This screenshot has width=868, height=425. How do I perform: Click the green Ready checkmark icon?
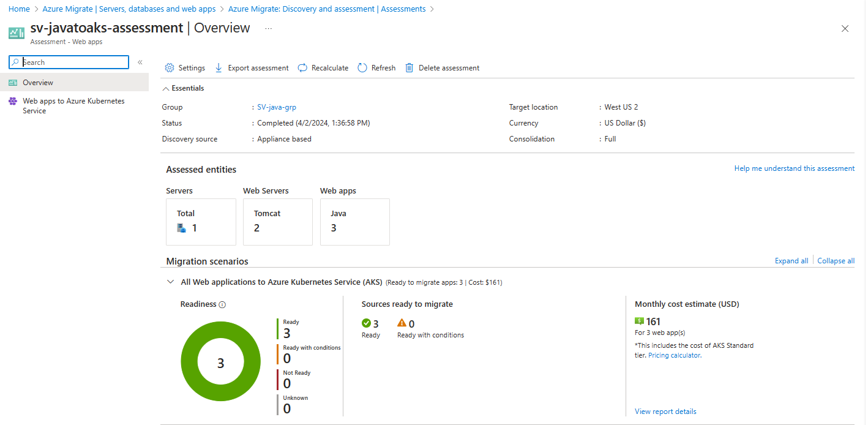(365, 323)
